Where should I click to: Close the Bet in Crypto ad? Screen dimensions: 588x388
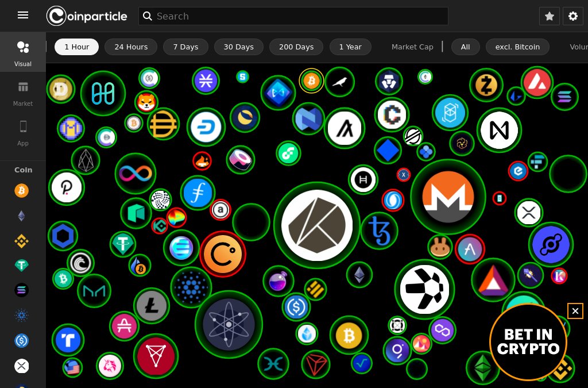point(575,311)
